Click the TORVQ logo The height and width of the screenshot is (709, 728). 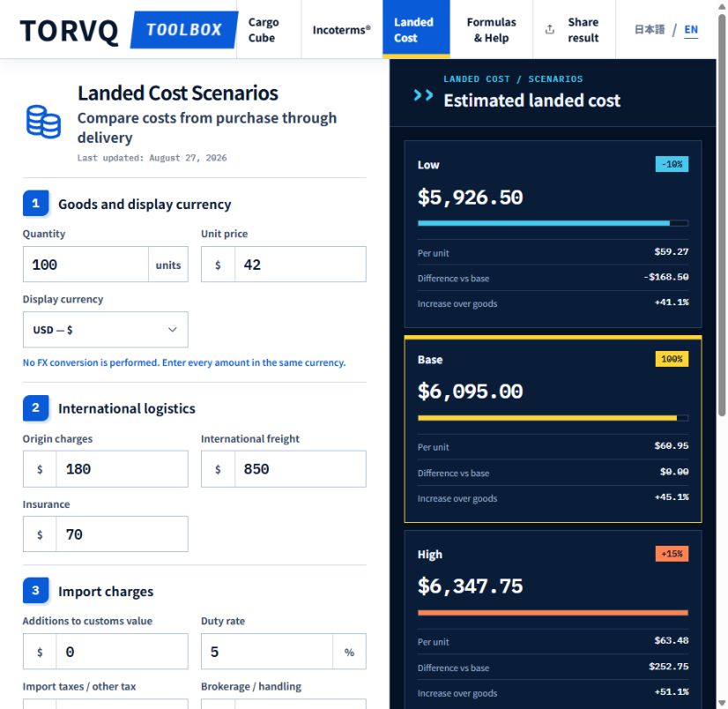69,31
